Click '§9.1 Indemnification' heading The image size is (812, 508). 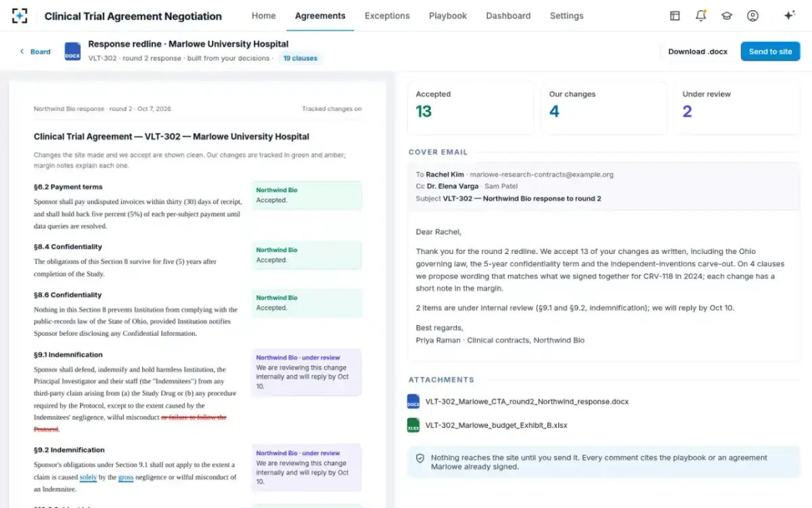click(68, 354)
